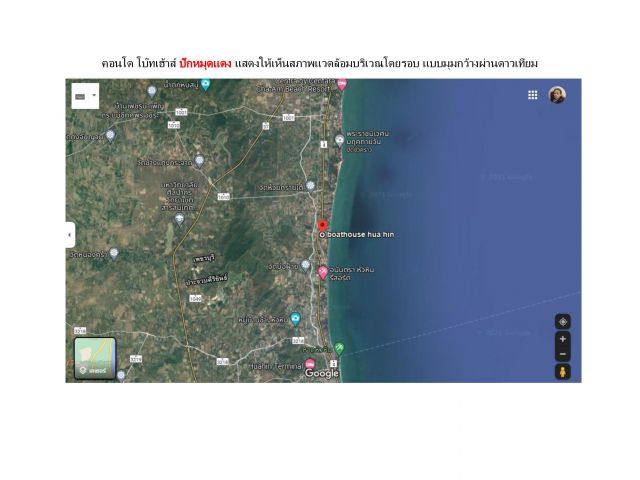Open the pink restaurant pin for อนันตรา หัวหิน รีสอร์ต
The image size is (640, 480).
click(322, 272)
